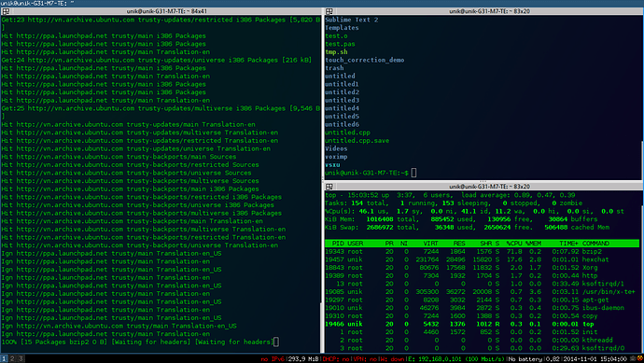Click 'trusty-backports/universe Sources' line in left terminal
644x363 pixels.
[126, 173]
